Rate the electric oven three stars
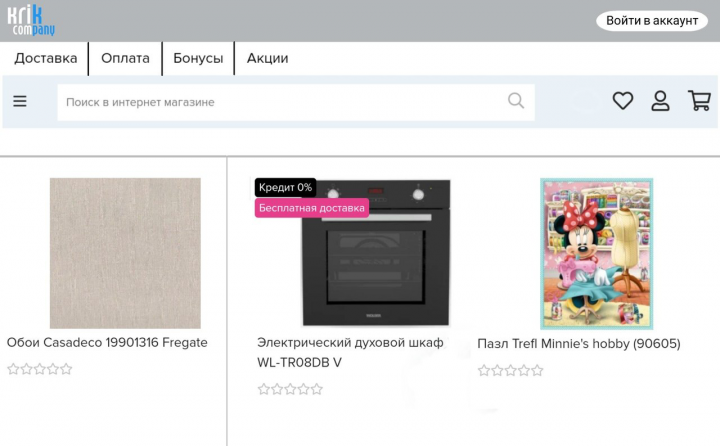The width and height of the screenshot is (720, 446). 290,390
